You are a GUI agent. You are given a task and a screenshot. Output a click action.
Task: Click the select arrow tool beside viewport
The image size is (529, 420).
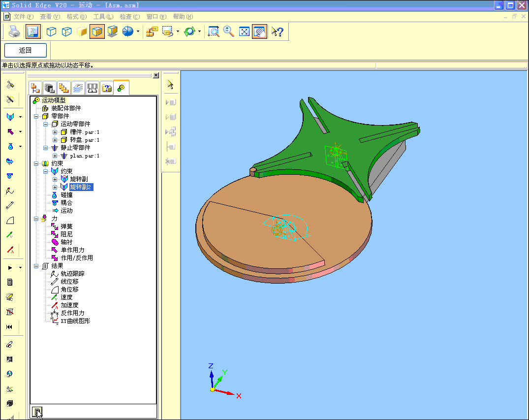click(170, 85)
